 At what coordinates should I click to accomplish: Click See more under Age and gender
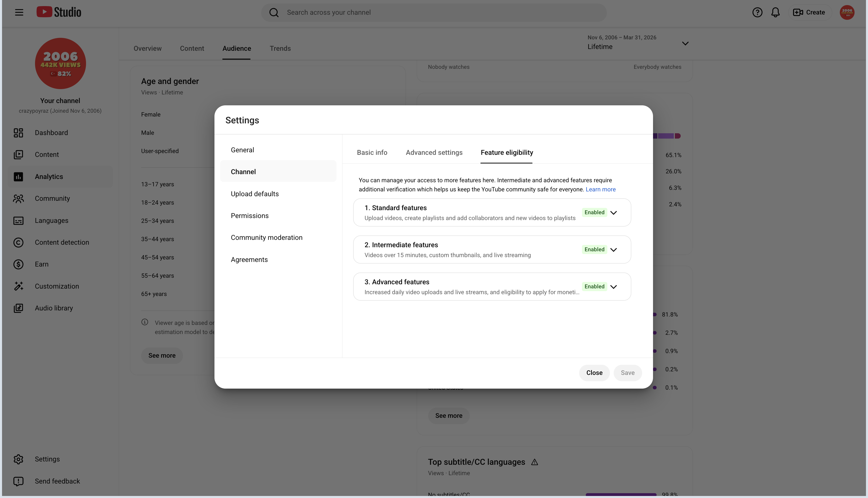[162, 355]
